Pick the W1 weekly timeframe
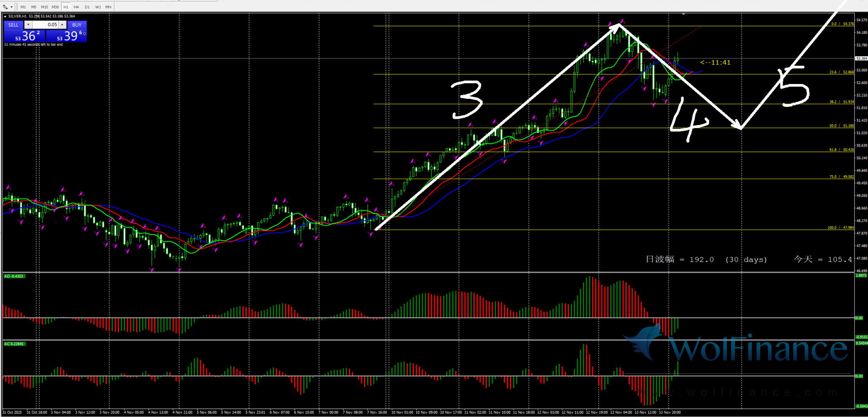The width and height of the screenshot is (868, 417). click(x=98, y=7)
